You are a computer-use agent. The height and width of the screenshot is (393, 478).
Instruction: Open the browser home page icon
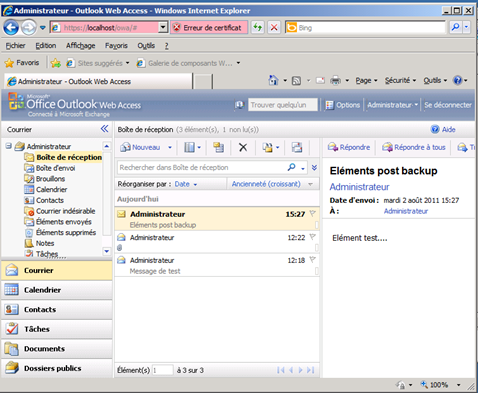(273, 80)
